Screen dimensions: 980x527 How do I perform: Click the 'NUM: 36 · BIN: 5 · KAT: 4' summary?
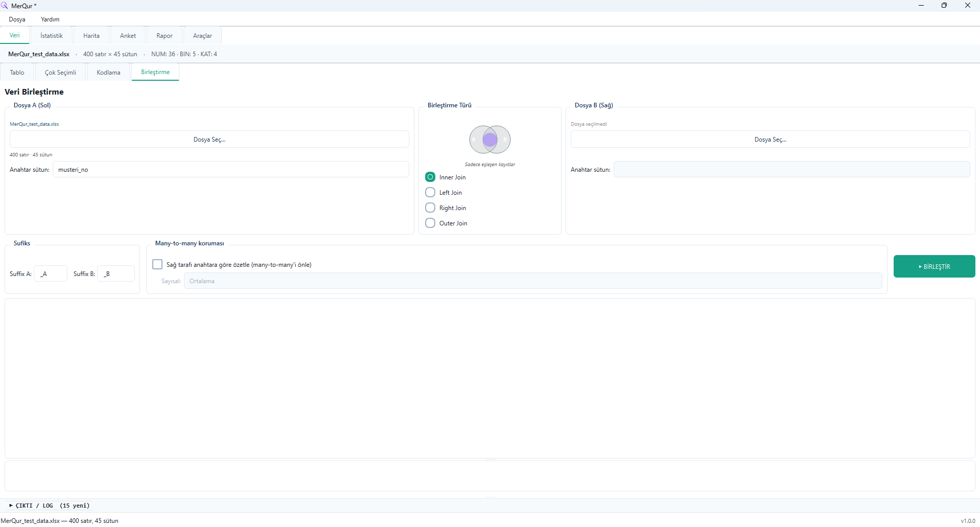184,54
